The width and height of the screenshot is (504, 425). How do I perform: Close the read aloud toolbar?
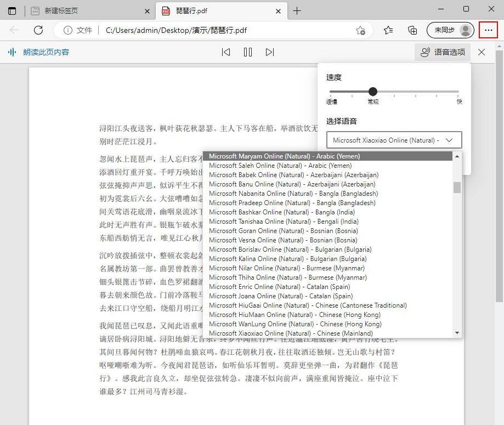pos(481,52)
